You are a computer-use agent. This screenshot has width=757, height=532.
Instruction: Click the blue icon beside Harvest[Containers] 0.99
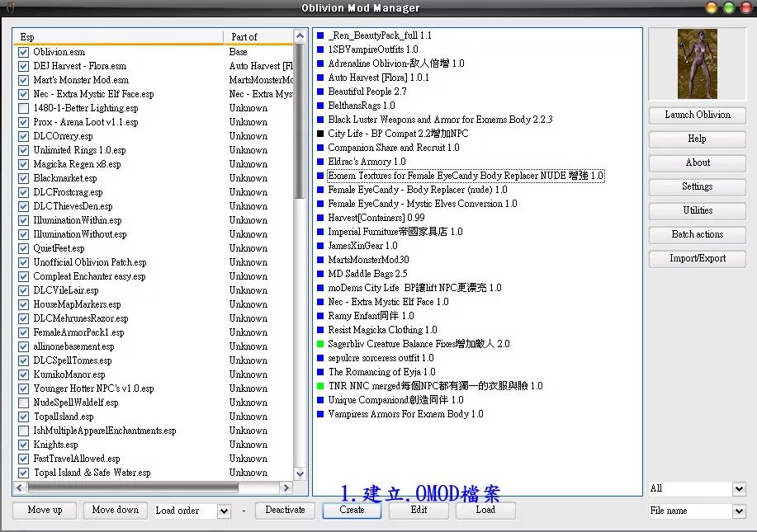click(320, 218)
